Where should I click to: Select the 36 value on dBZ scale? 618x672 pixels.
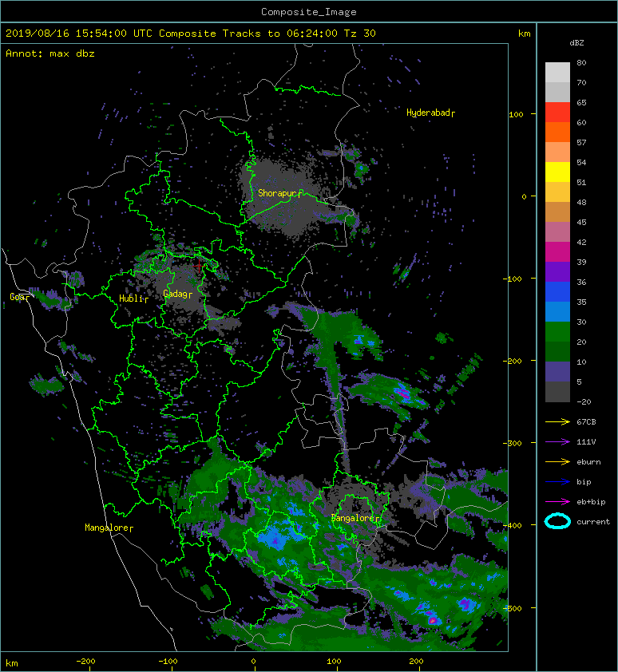pyautogui.click(x=581, y=282)
